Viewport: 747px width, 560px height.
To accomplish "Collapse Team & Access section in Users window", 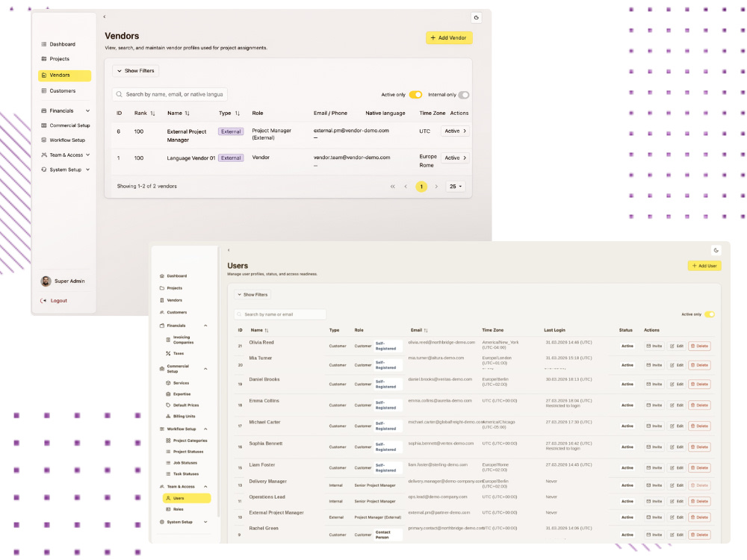I will (x=205, y=487).
